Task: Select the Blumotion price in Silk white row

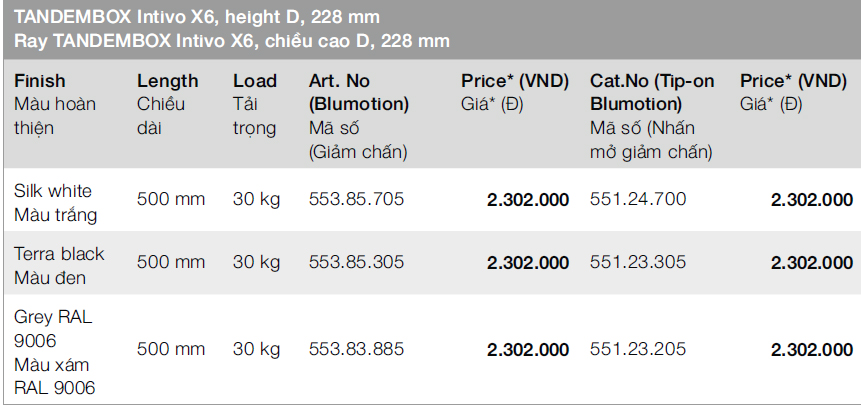Action: pyautogui.click(x=527, y=199)
